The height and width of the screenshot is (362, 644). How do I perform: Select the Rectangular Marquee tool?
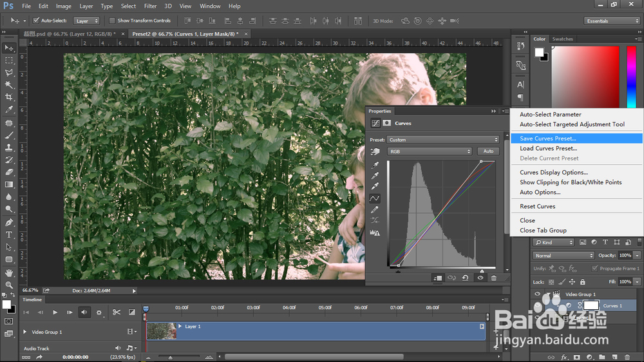point(8,61)
